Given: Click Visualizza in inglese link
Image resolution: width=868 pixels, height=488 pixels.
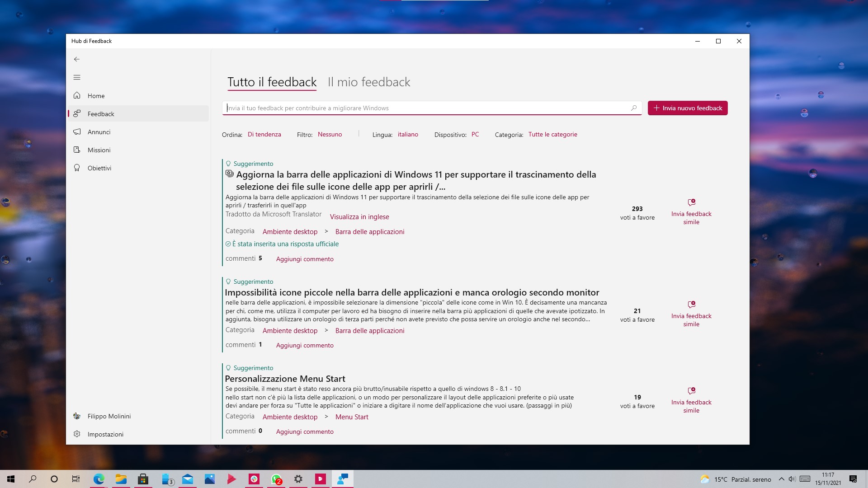Looking at the screenshot, I should [359, 217].
